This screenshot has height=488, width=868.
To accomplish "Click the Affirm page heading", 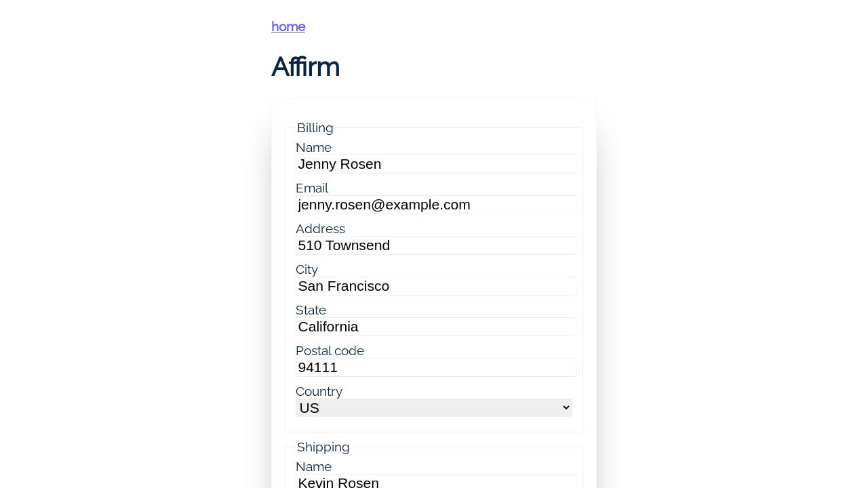I will tap(305, 66).
